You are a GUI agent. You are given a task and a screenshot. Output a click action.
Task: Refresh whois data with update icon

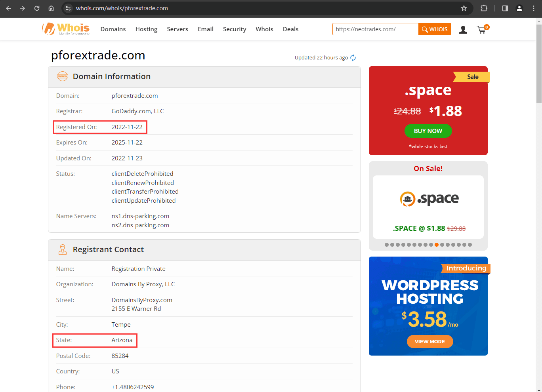coord(353,58)
